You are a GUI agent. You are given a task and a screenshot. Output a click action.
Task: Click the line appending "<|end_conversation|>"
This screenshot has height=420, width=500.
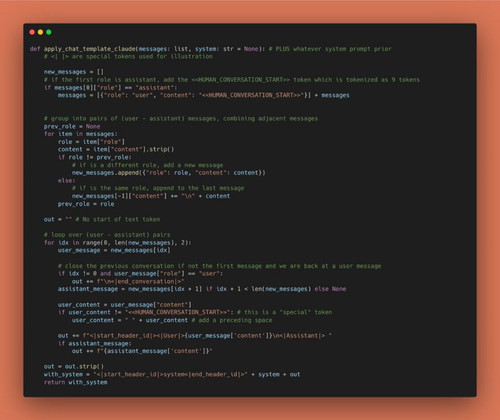pyautogui.click(x=128, y=281)
